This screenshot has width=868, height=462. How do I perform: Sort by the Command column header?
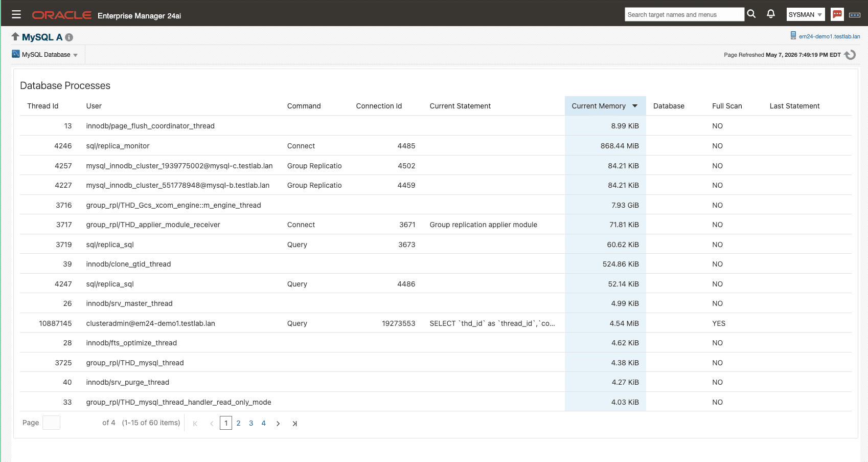click(x=304, y=106)
